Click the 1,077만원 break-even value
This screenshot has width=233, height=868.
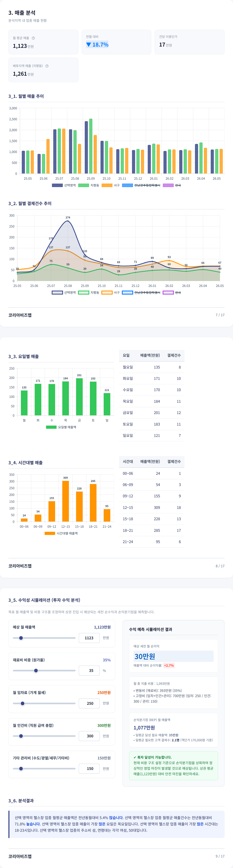click(144, 727)
